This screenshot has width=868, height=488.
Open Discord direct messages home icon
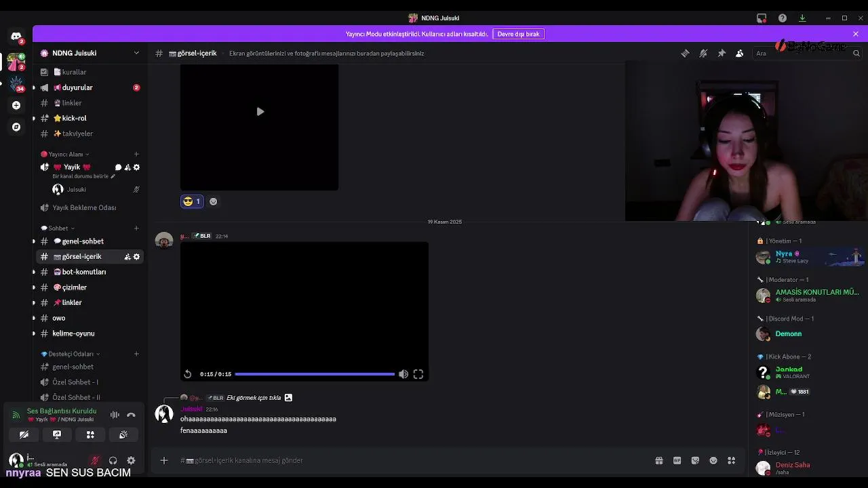(x=16, y=36)
